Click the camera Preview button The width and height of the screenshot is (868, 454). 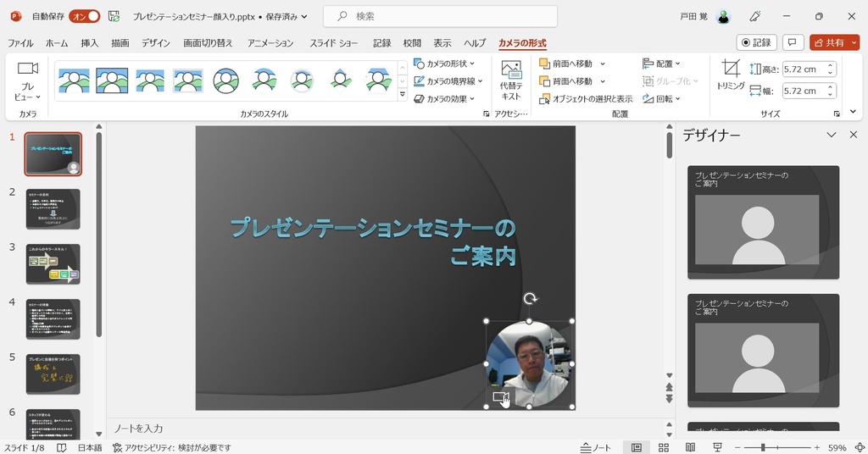pos(27,81)
